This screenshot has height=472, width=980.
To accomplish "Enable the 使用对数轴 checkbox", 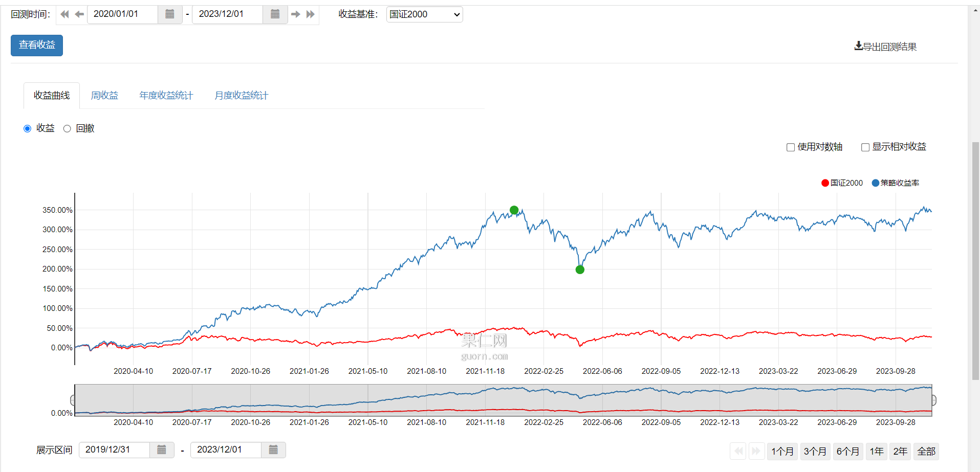I will tap(791, 147).
